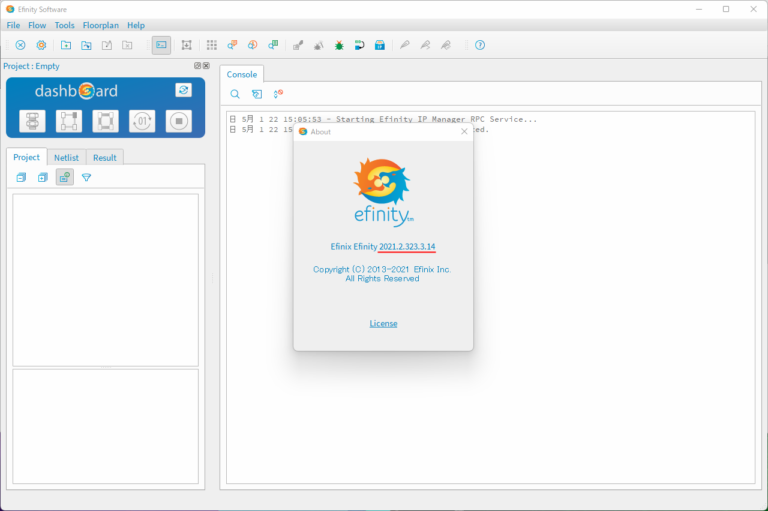
Task: Click the dashboard Placement flow icon
Action: pos(69,121)
